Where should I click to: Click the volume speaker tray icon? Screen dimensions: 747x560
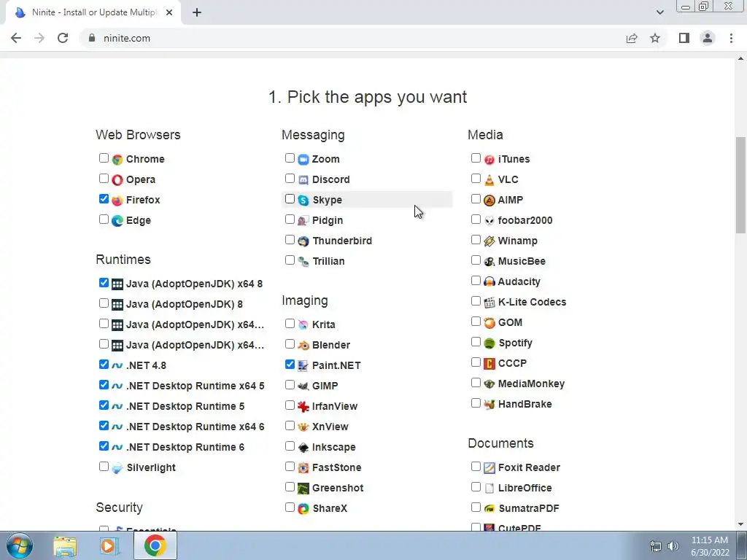click(x=673, y=546)
